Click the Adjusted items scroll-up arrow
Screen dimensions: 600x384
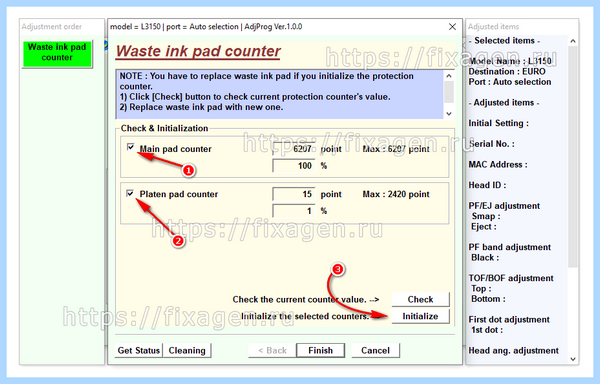tap(572, 41)
